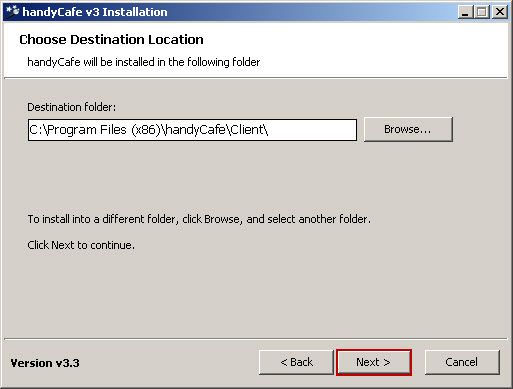Click the 'Destination folder:' label
The width and height of the screenshot is (513, 389).
click(71, 107)
